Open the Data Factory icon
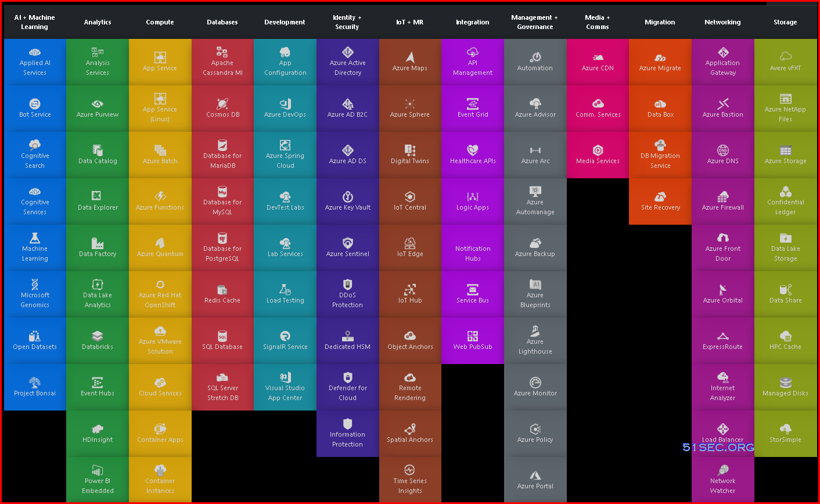This screenshot has width=820, height=504. [98, 243]
